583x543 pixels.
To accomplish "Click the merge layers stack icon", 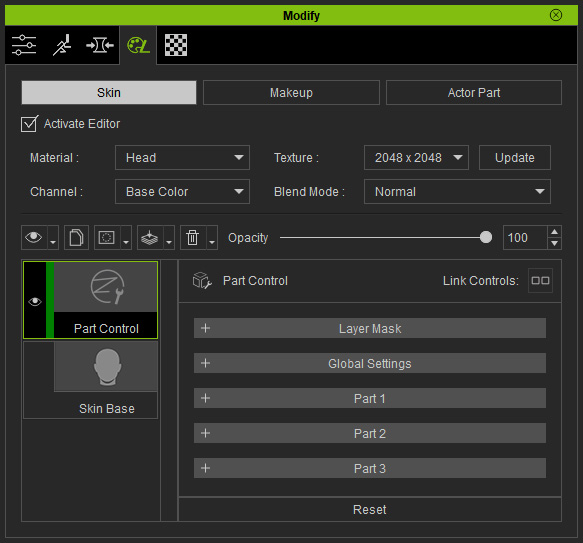I will pos(150,237).
